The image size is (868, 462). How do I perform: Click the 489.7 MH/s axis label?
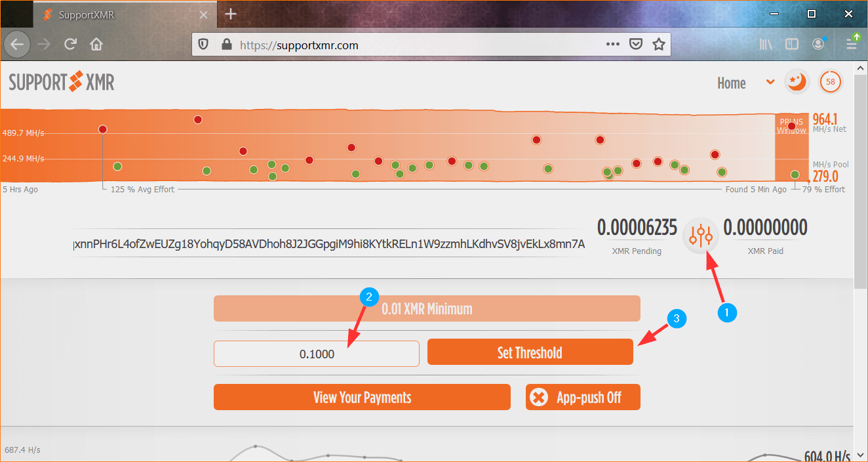pyautogui.click(x=23, y=133)
